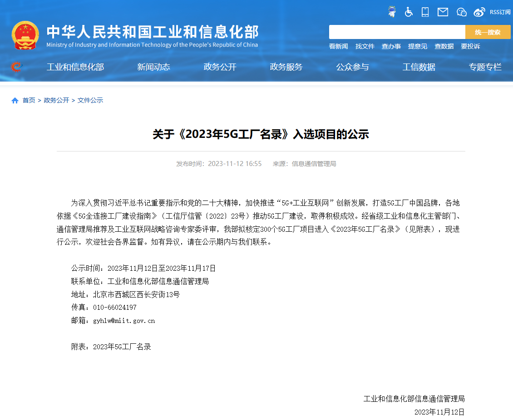Open the wheelchair accessibility mode icon
The image size is (513, 420).
[x=409, y=12]
